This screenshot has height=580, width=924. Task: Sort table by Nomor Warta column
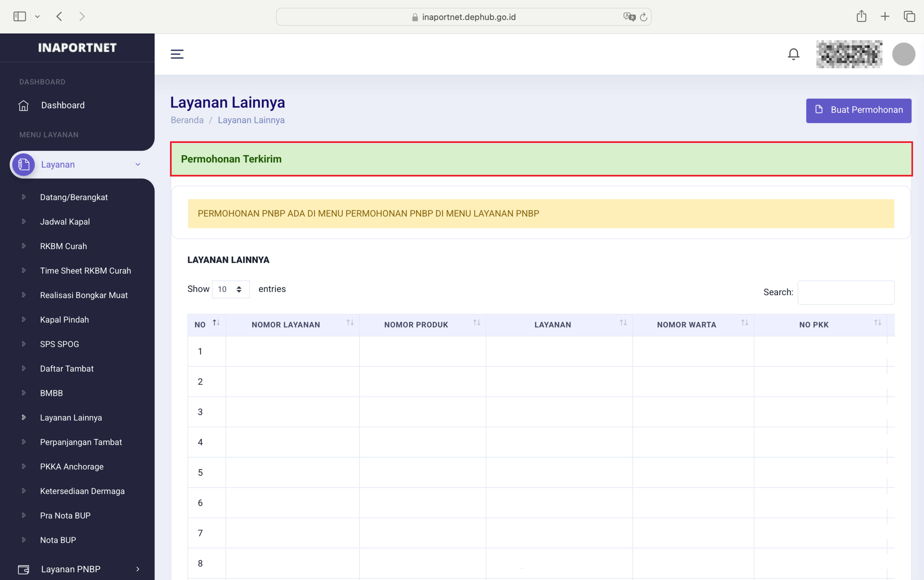point(744,323)
